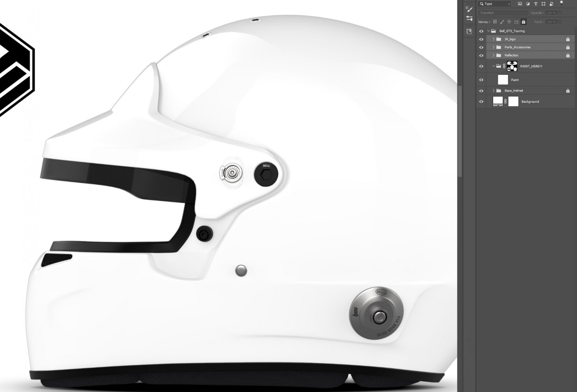Expand the Base_Helmet group
577x392 pixels.
(493, 90)
